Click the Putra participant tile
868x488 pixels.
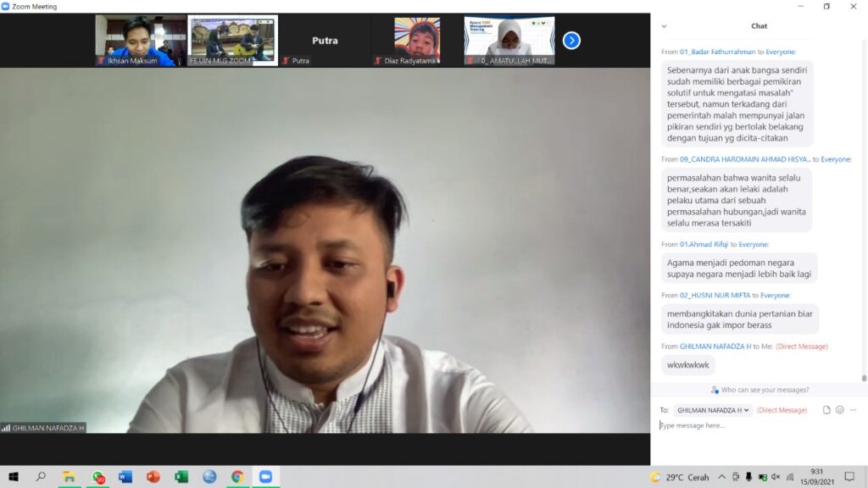point(325,40)
